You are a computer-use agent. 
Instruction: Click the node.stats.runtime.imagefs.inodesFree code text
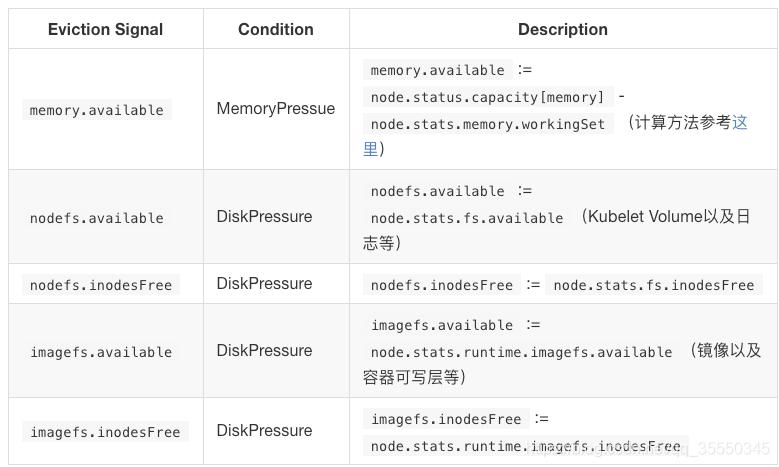click(525, 446)
